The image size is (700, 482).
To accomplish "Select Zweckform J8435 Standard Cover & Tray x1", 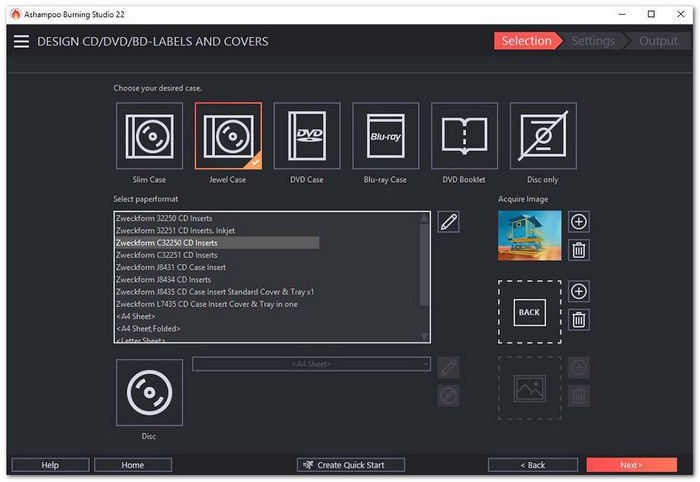I will point(217,292).
